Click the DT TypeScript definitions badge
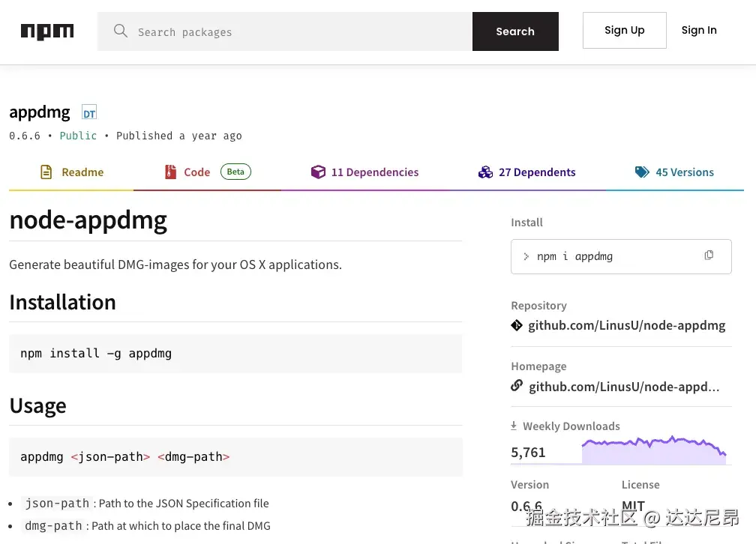 pos(89,113)
